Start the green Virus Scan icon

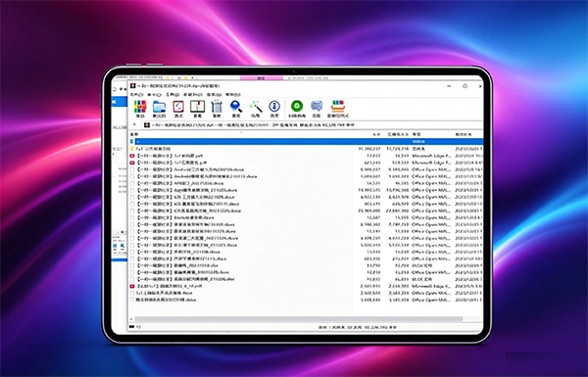click(x=297, y=109)
